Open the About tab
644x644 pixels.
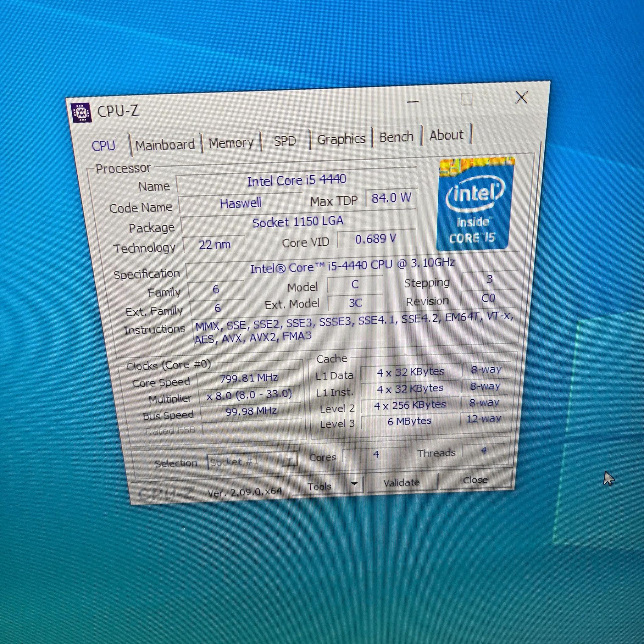coord(446,135)
